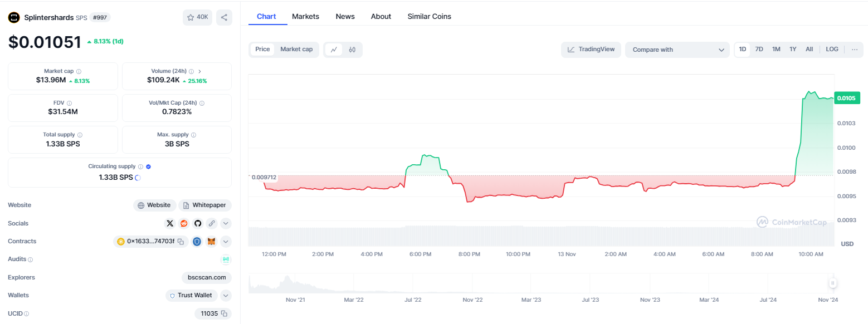Enable LOG scale on the chart
The height and width of the screenshot is (324, 868).
click(x=832, y=50)
